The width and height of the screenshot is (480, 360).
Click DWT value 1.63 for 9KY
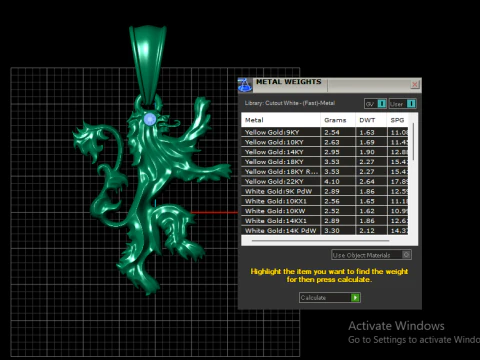367,132
